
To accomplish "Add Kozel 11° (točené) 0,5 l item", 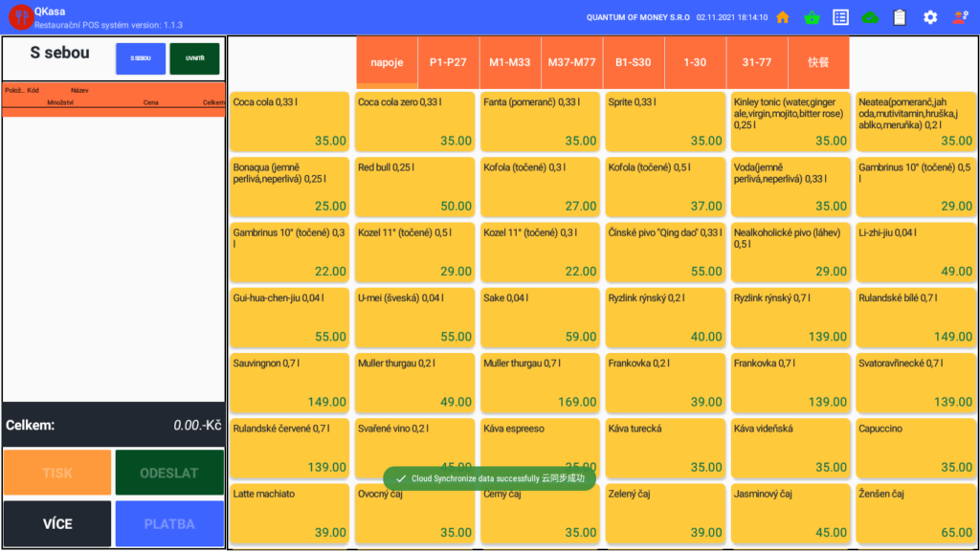I will [414, 253].
